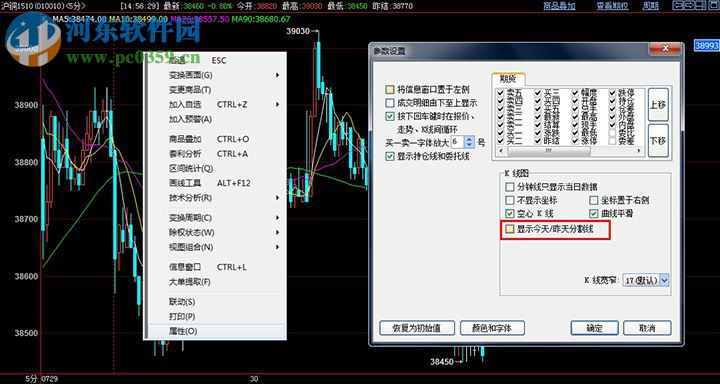
Task: Cancel the dialog with 取消
Action: [647, 328]
